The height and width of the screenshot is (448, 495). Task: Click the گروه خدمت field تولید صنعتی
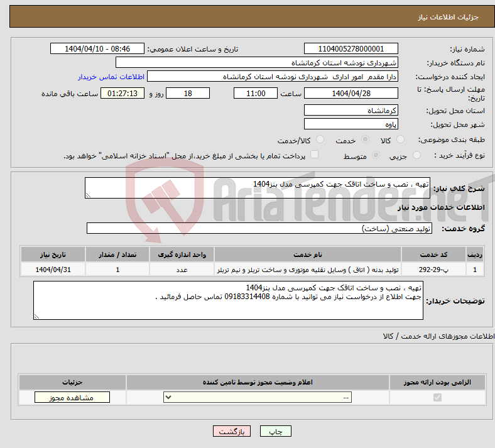click(x=259, y=228)
